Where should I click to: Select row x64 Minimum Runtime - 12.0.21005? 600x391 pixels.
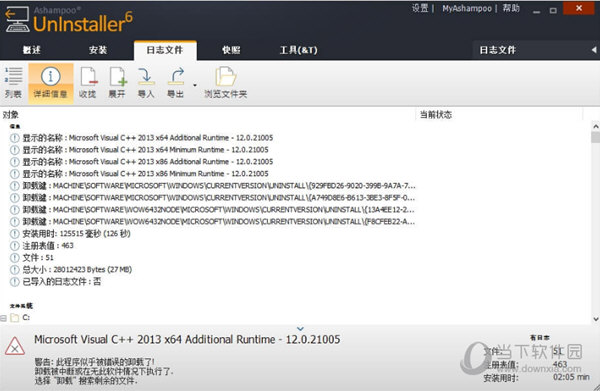[x=145, y=150]
